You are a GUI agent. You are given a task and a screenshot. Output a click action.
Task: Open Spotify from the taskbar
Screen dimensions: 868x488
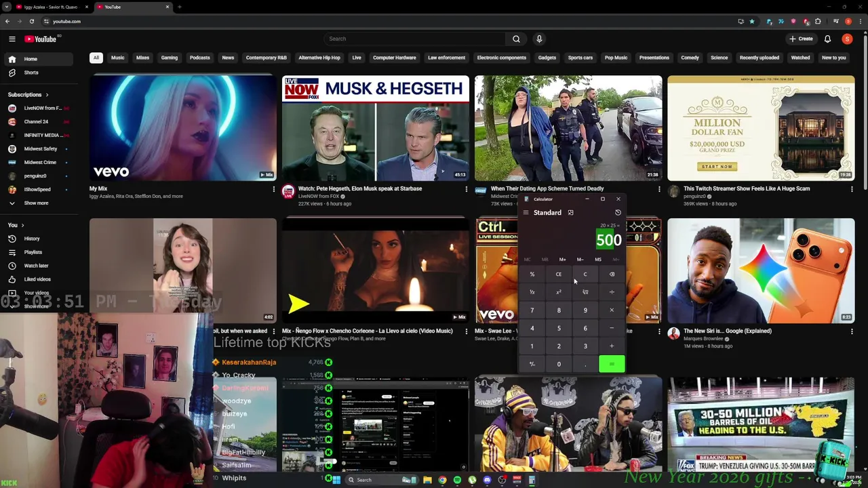point(457,480)
